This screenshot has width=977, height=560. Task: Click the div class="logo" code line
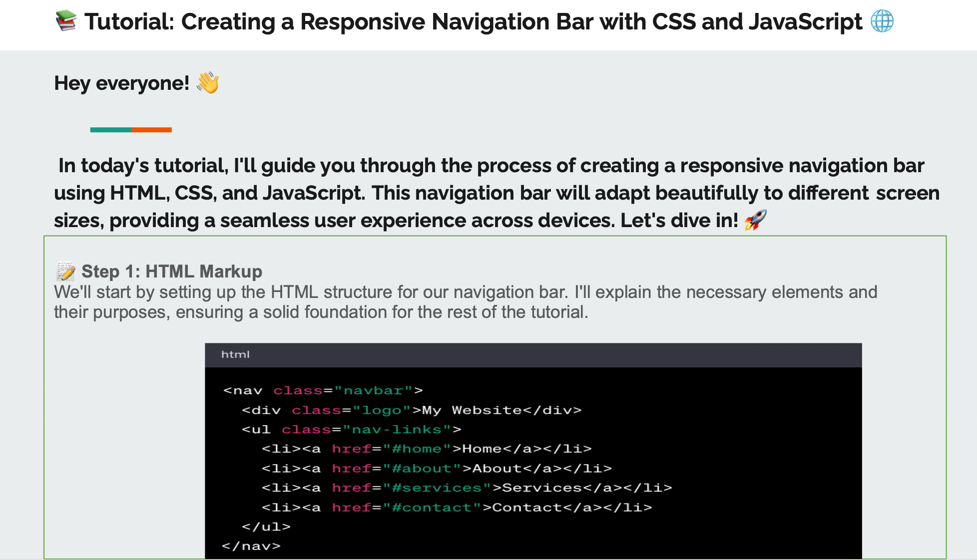(x=412, y=410)
